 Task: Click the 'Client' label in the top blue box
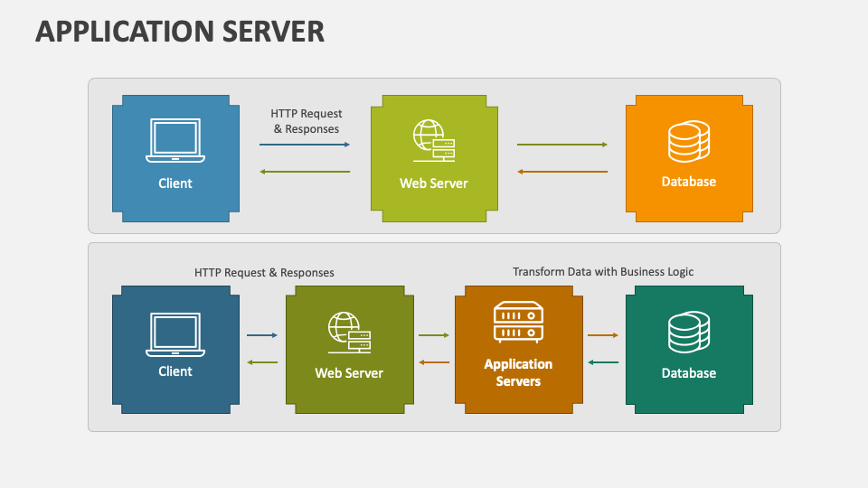(175, 183)
